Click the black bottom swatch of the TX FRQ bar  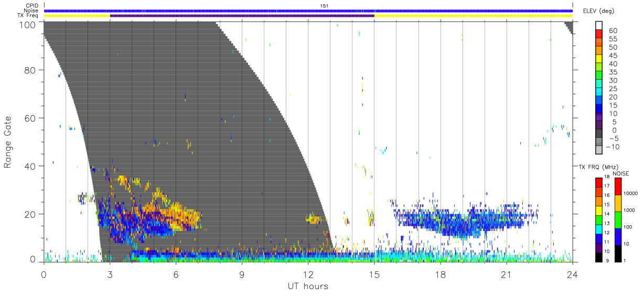click(599, 257)
